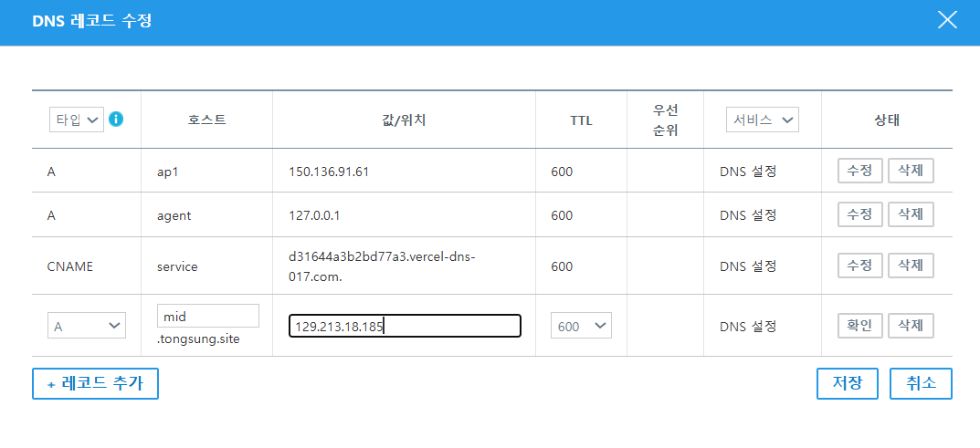Viewport: 980px width, 448px height.
Task: Click 삭제 for the ap1 record
Action: [911, 171]
